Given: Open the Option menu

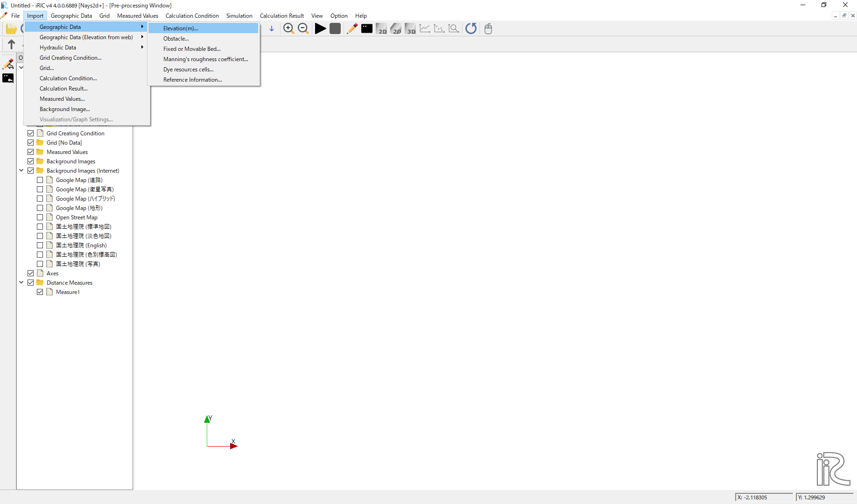Looking at the screenshot, I should 339,15.
